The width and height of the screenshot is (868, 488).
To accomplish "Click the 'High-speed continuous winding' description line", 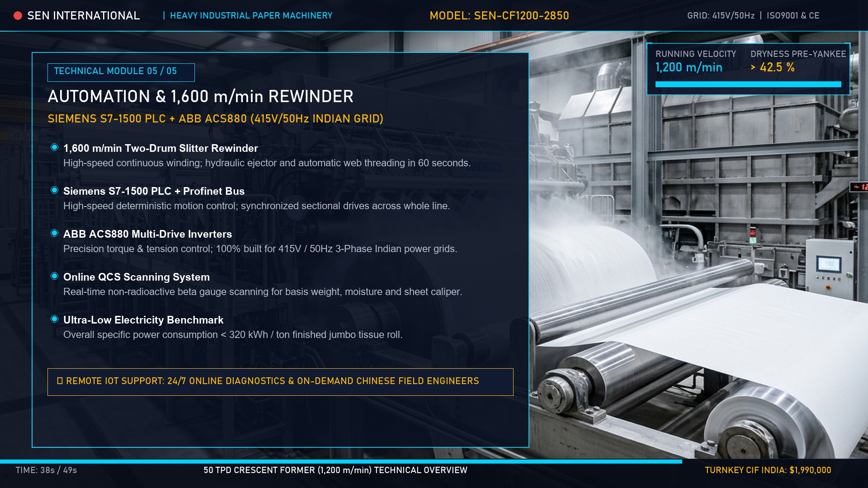I will 267,163.
